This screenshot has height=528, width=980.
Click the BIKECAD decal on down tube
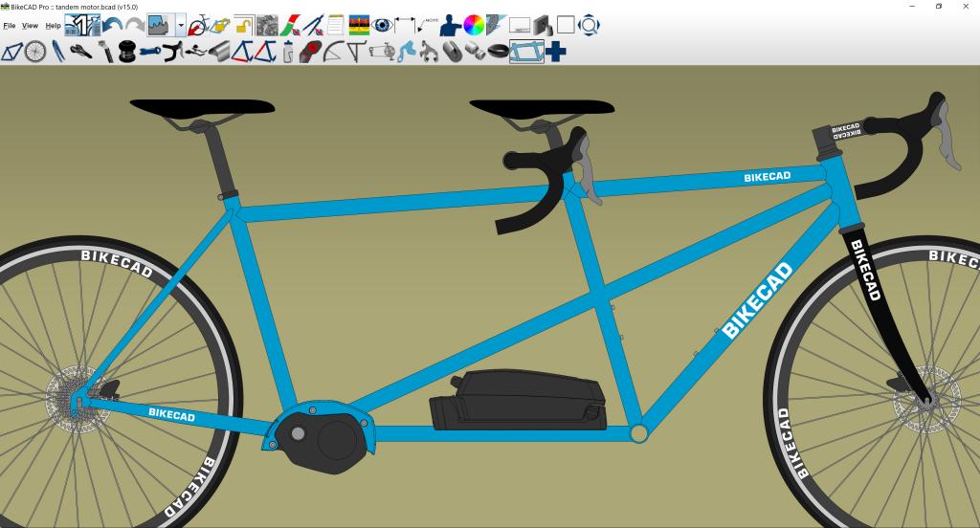point(757,300)
